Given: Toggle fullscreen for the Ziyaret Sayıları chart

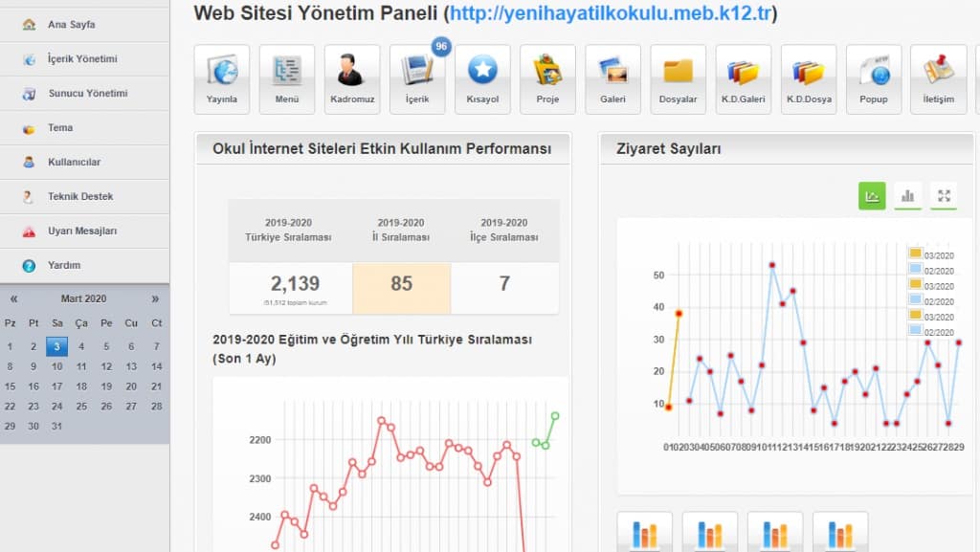Looking at the screenshot, I should (944, 196).
